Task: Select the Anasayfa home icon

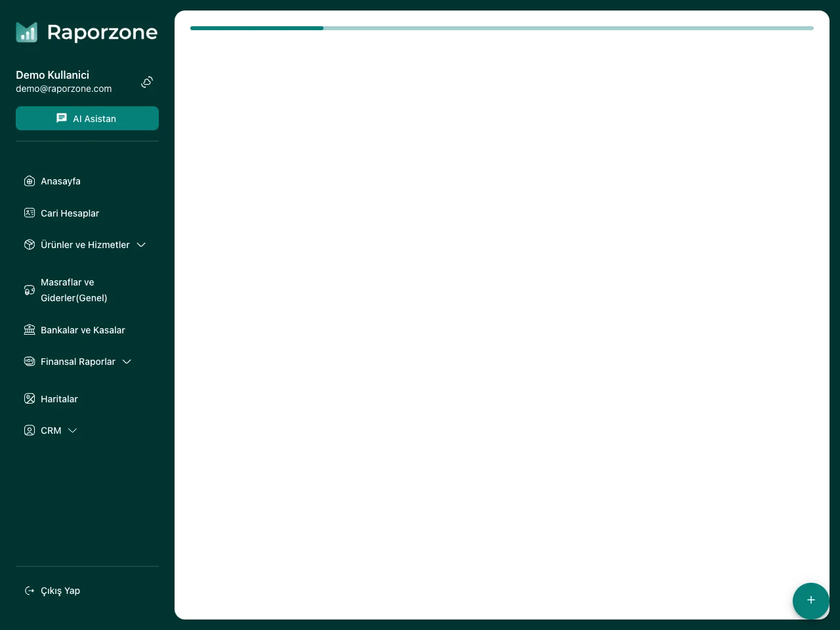Action: coord(30,181)
